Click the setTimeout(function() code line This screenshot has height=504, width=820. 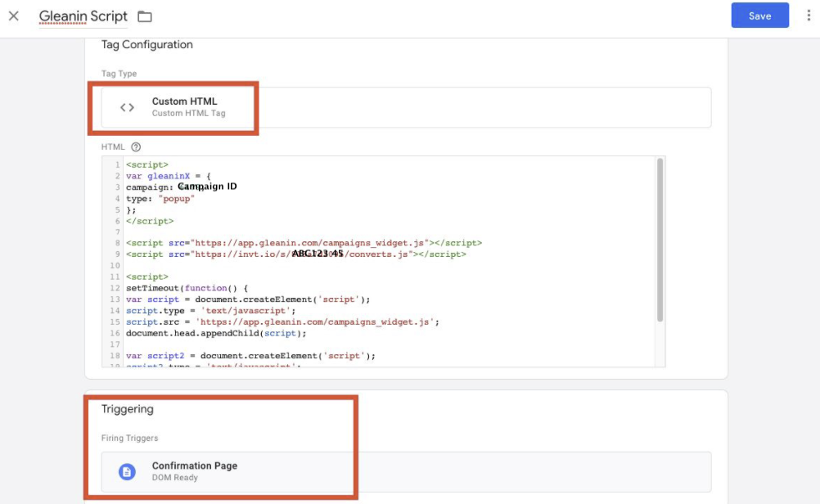pyautogui.click(x=187, y=288)
